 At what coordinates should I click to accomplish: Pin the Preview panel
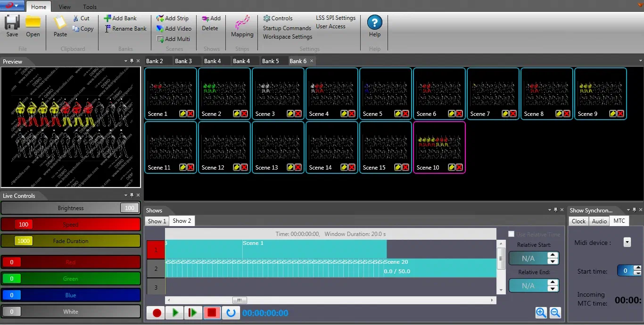pyautogui.click(x=132, y=61)
